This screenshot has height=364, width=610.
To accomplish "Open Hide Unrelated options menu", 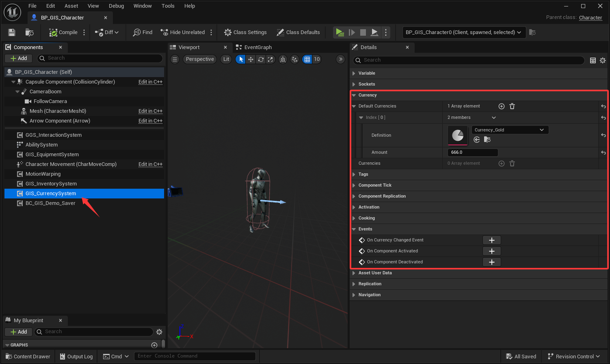I will (211, 32).
